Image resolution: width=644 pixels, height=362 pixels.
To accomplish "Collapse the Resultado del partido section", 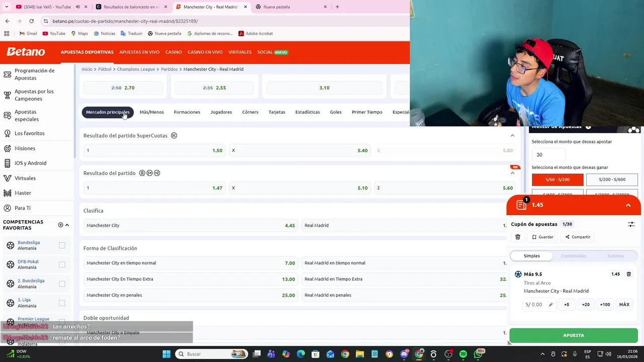I will click(x=512, y=173).
